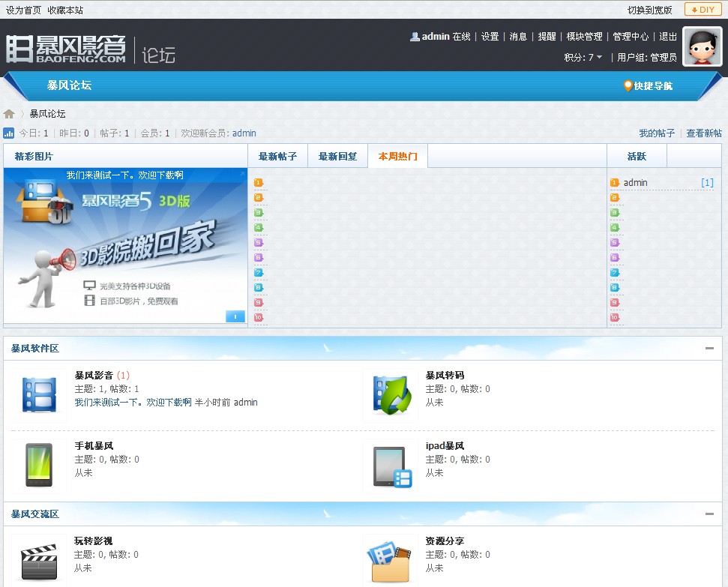This screenshot has width=728, height=587.
Task: Click the DIY button
Action: coord(703,10)
